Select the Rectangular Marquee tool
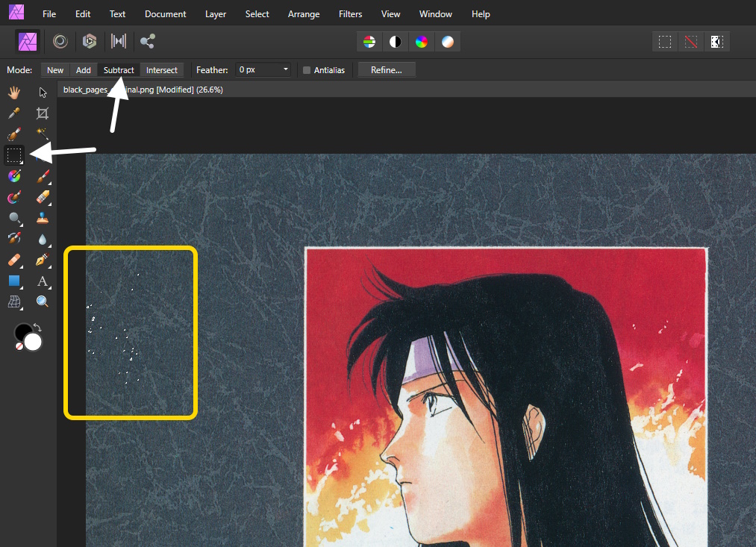The image size is (756, 547). (14, 155)
